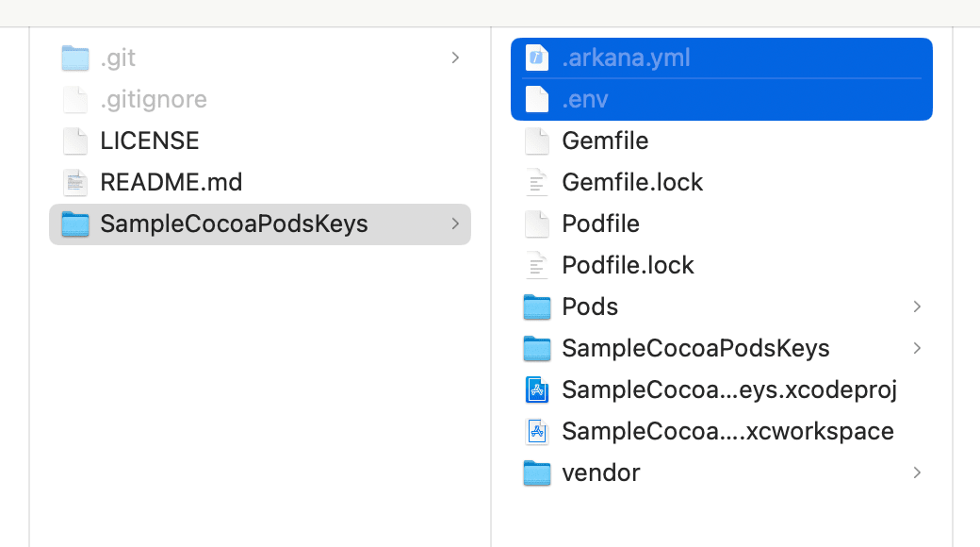
Task: Select the 'README.md' file name
Action: pos(171,182)
